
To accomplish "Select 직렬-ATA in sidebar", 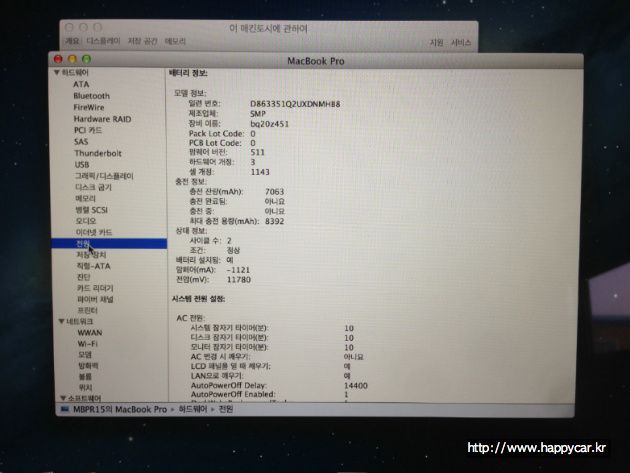I will pyautogui.click(x=93, y=266).
